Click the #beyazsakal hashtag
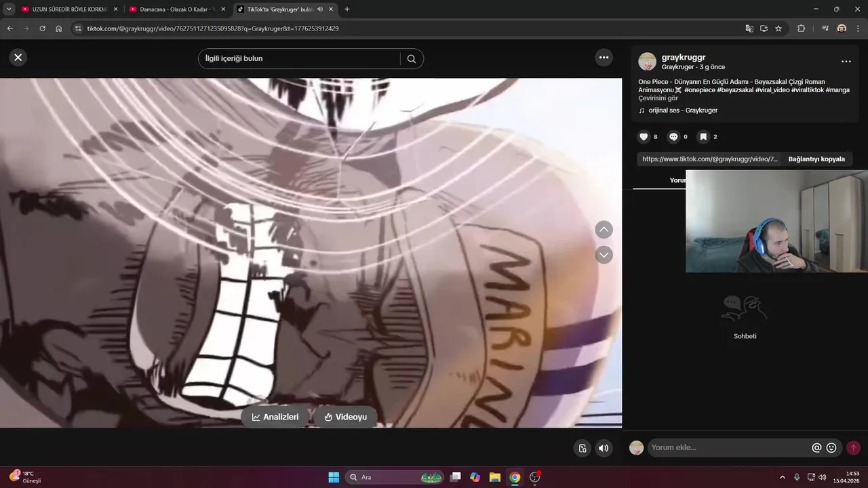Viewport: 868px width, 488px height. [735, 90]
